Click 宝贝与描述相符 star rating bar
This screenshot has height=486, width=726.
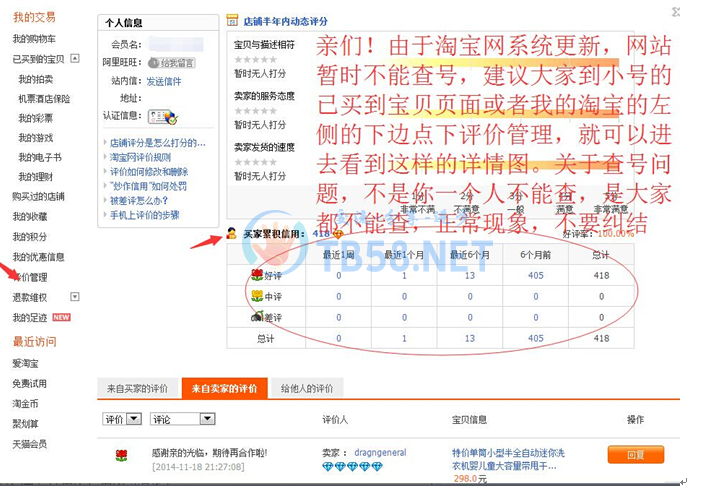255,59
